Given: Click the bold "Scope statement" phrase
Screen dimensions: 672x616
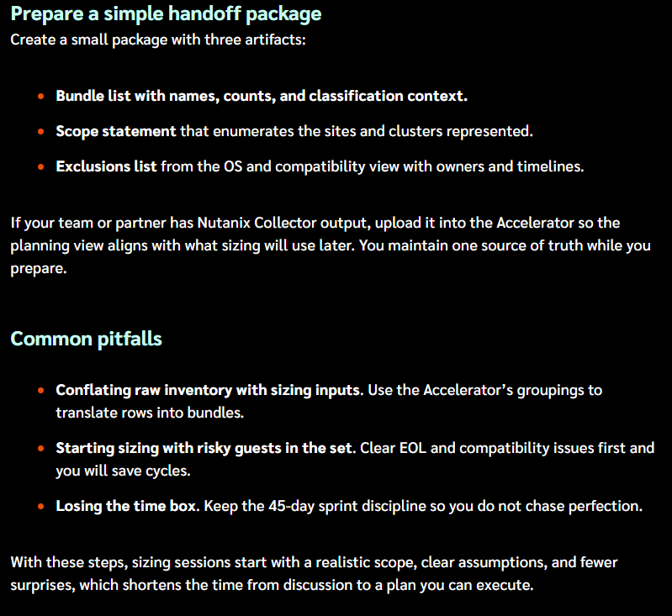Looking at the screenshot, I should pos(116,131).
